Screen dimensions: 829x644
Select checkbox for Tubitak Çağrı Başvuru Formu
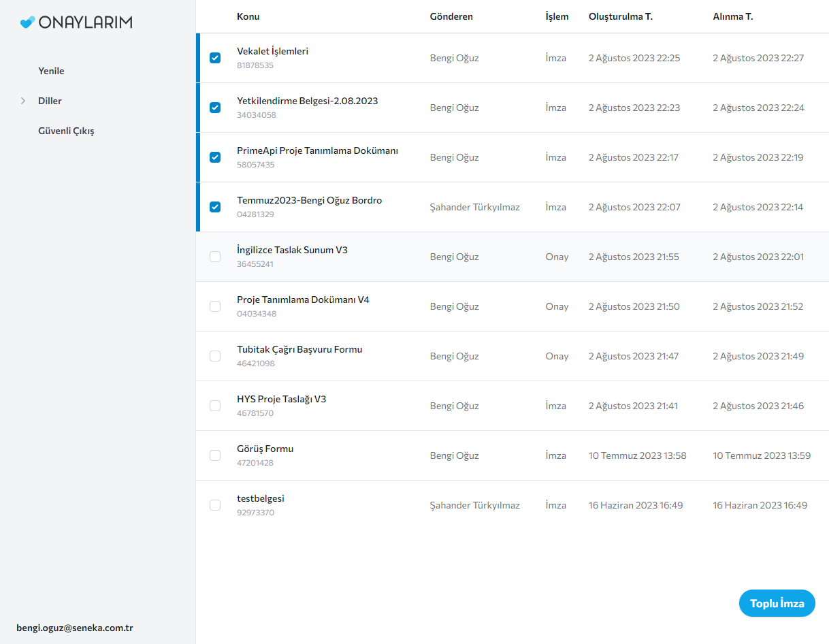215,356
